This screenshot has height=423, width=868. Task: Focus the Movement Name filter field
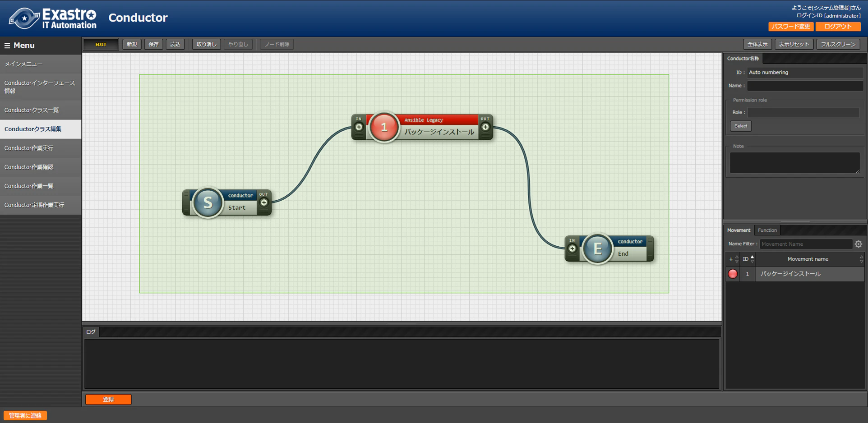806,244
